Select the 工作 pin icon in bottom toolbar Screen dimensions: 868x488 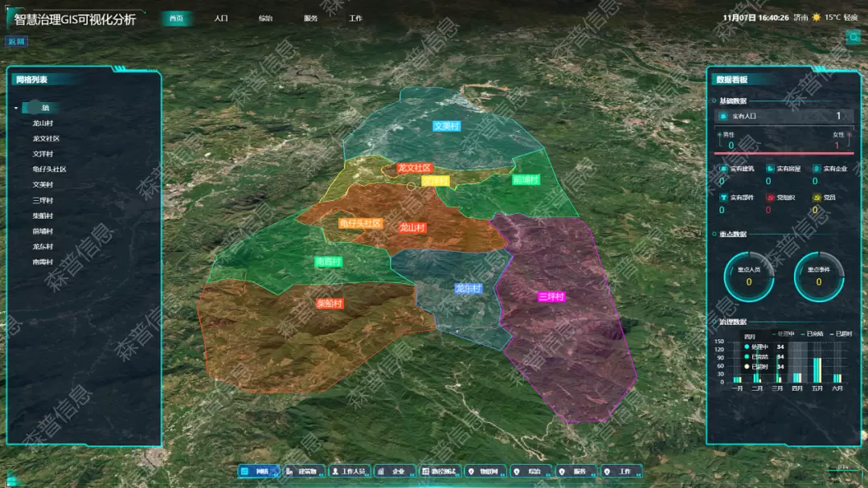(608, 471)
